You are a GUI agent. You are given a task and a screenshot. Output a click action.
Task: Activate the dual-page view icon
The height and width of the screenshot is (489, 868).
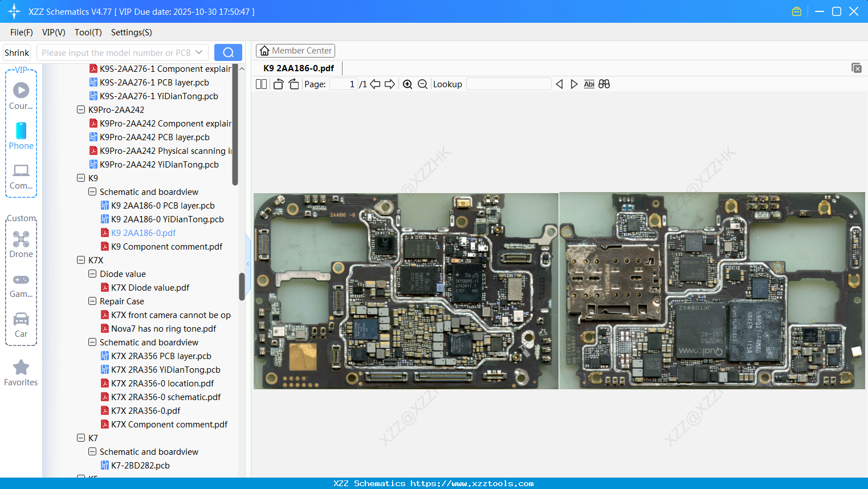point(261,84)
